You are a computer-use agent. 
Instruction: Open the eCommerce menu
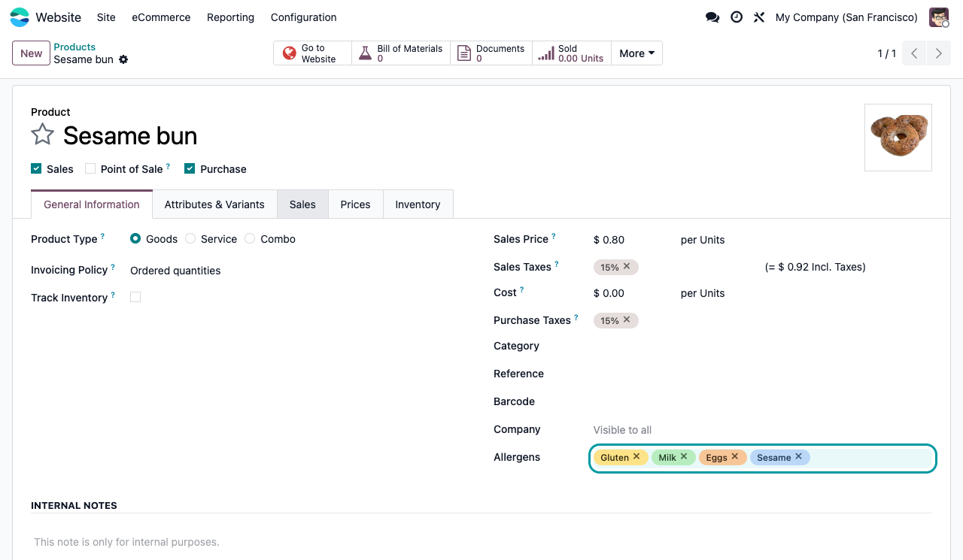(161, 17)
